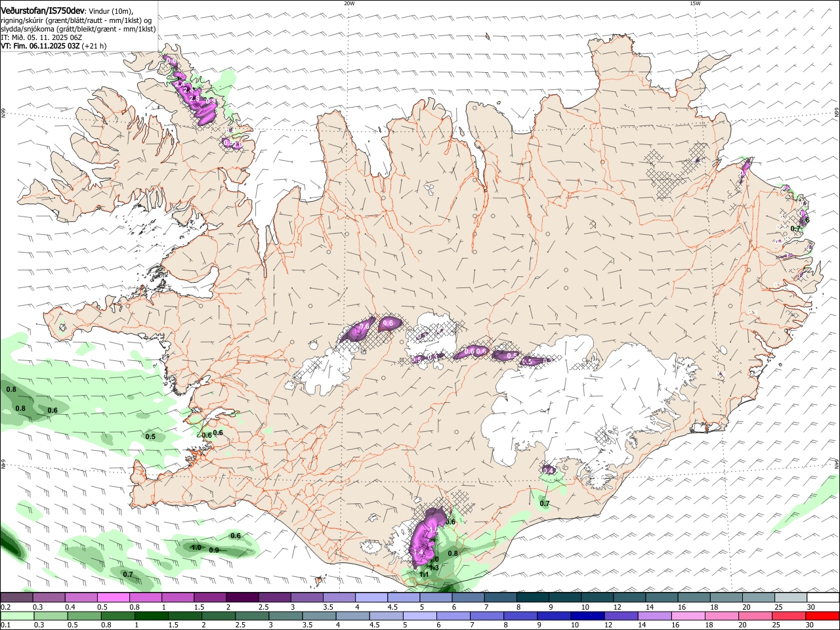
Task: Click the '0.4' label in upper legend row
Action: click(x=70, y=607)
